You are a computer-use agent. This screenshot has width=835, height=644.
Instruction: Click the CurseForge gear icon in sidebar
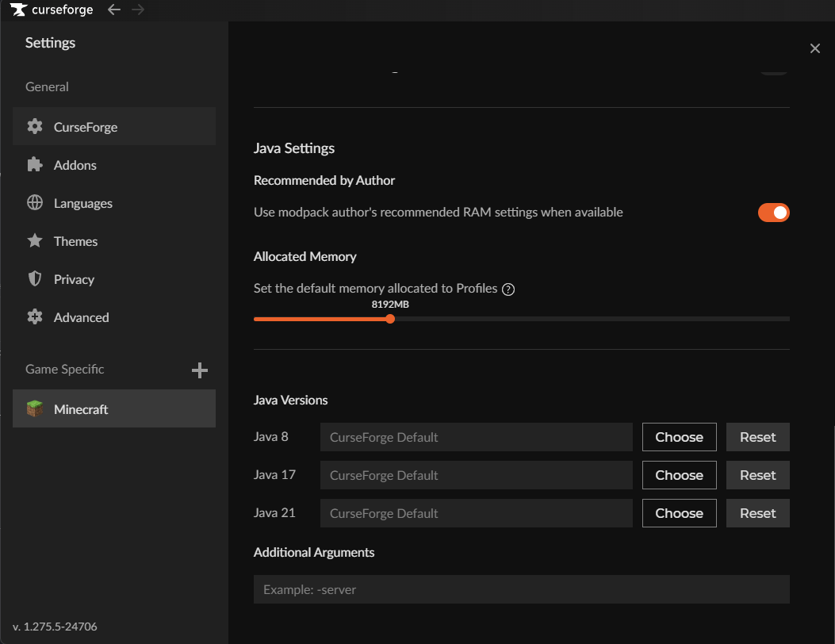tap(35, 126)
